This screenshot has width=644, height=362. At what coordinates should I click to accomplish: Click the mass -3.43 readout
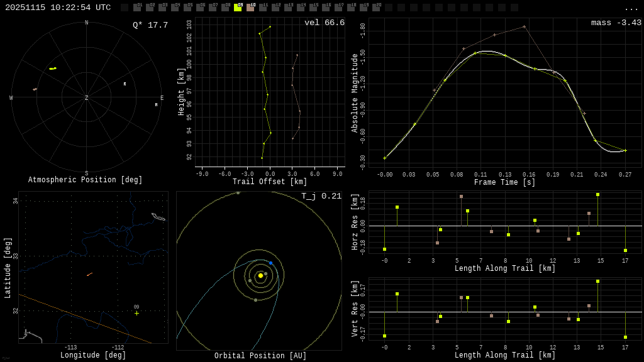pyautogui.click(x=616, y=23)
